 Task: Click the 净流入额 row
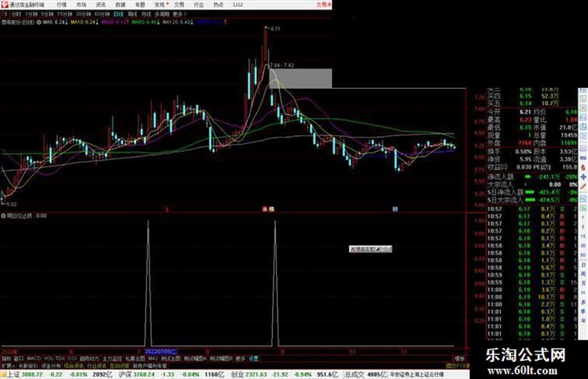tap(532, 177)
